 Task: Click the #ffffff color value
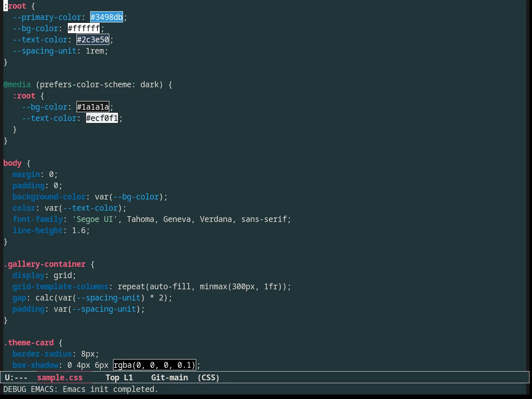click(x=84, y=28)
